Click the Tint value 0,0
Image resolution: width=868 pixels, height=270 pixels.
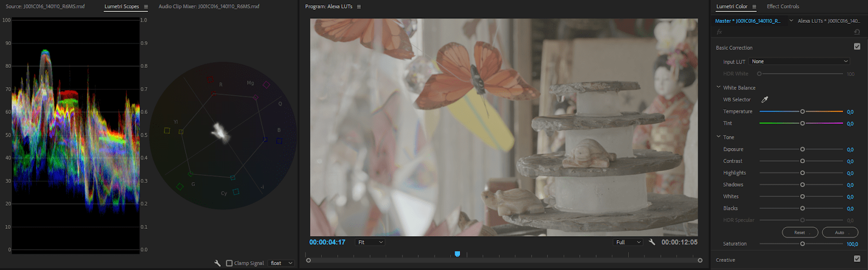coord(850,124)
